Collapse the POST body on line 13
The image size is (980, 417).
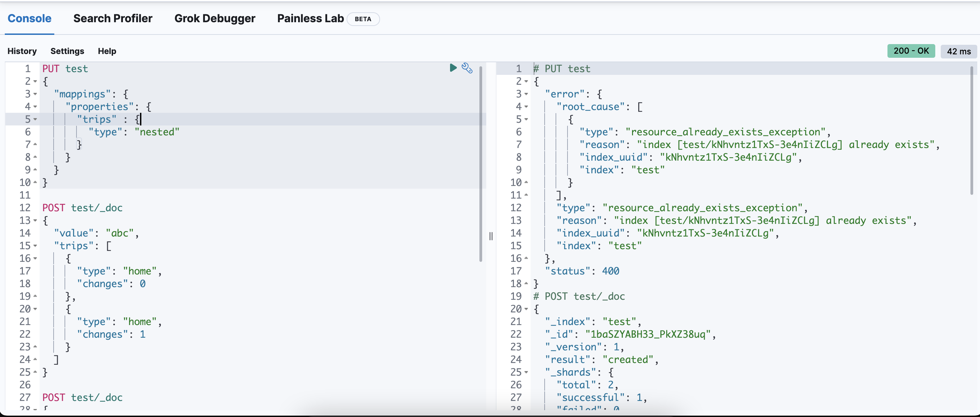point(35,220)
